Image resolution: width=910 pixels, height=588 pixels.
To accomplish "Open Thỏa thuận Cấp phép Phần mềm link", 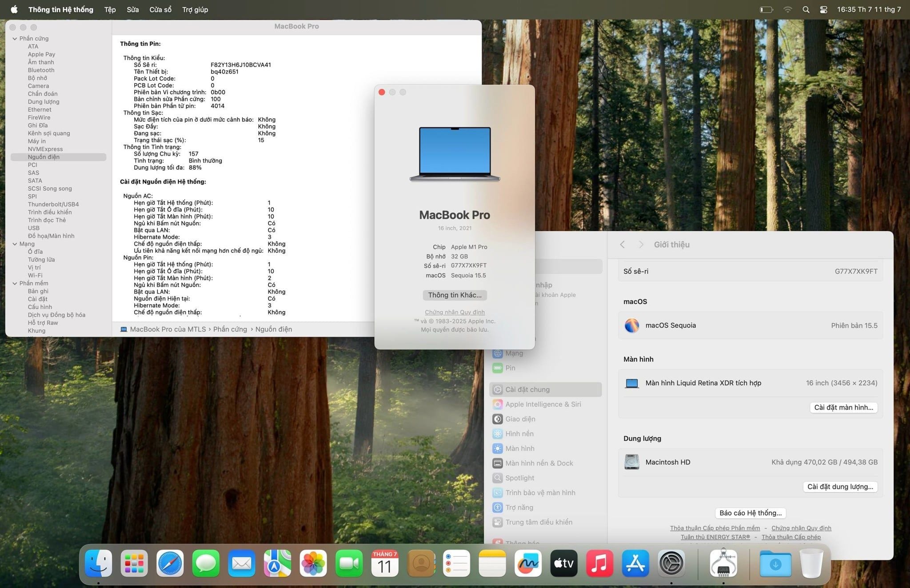I will click(715, 528).
